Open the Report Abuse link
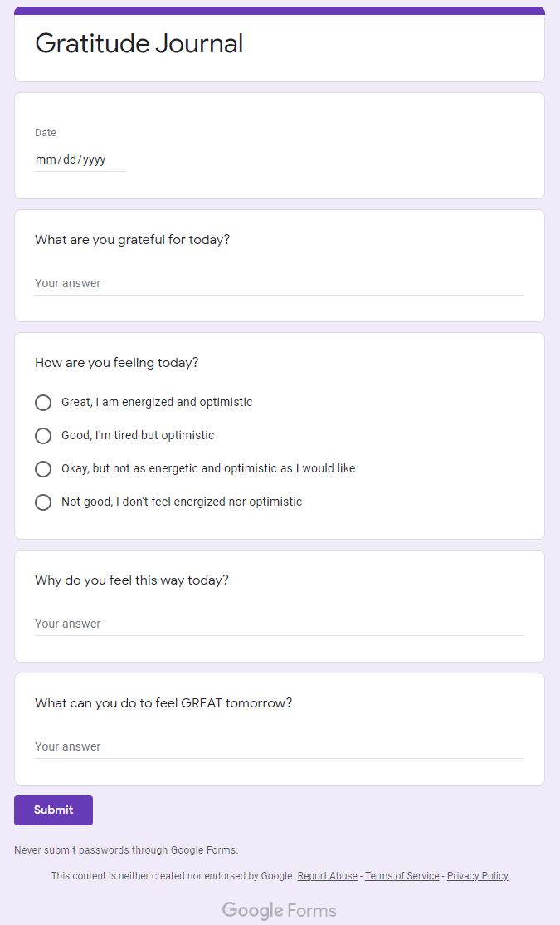 tap(327, 876)
